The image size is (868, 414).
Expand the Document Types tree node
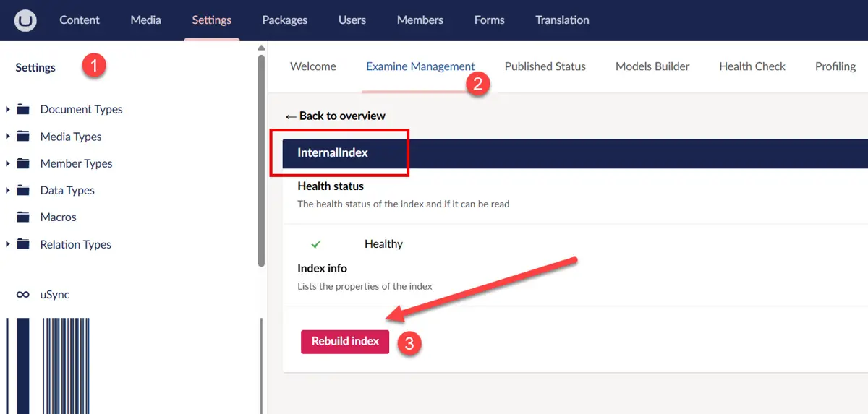tap(8, 110)
